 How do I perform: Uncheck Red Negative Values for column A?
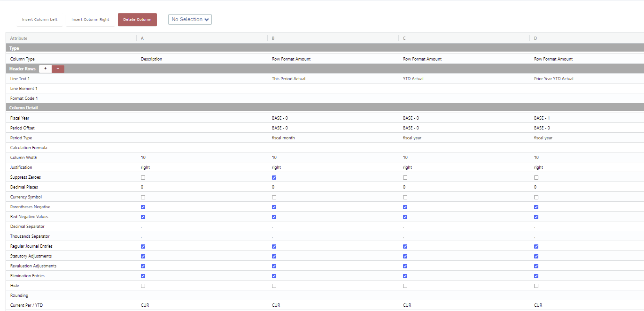[143, 217]
